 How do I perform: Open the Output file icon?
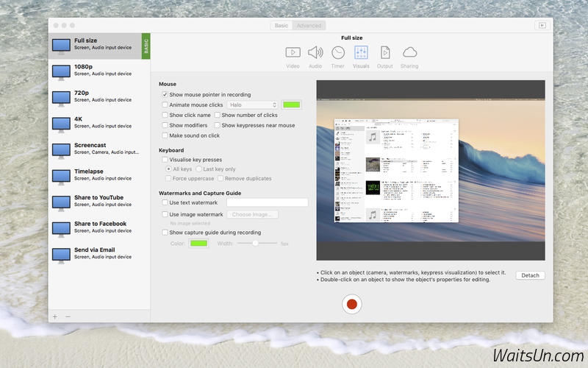tap(385, 52)
